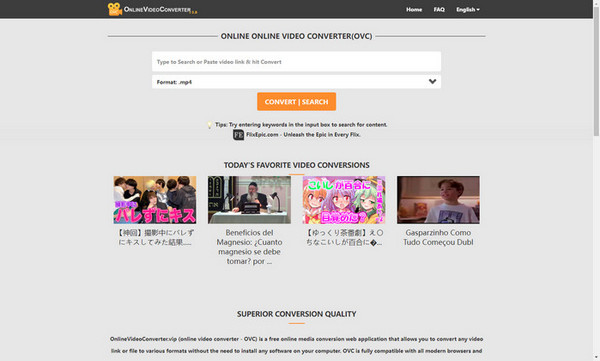Click the Beneficios del Magnesio video title
Screen dimensions: 600x361
249,247
